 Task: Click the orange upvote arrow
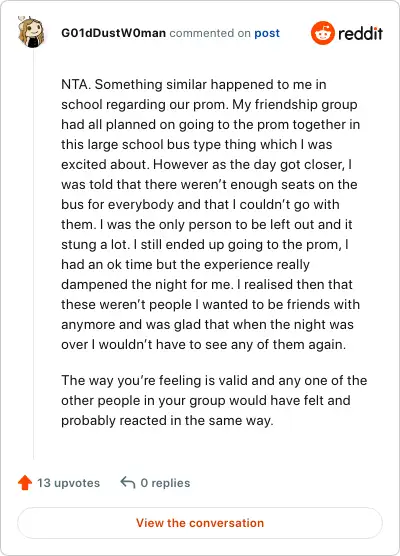pyautogui.click(x=25, y=483)
